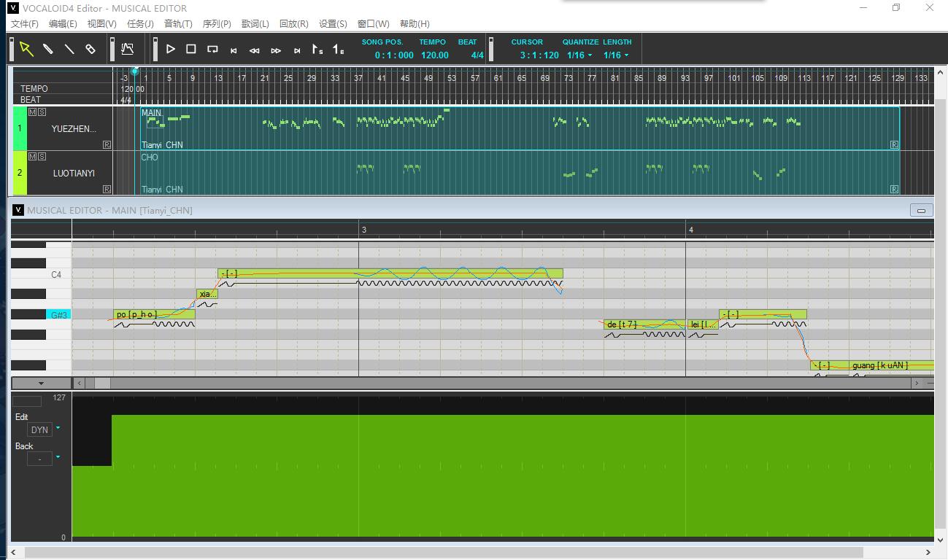
Task: Open the QUANTIZE 1/16 dropdown
Action: click(579, 55)
